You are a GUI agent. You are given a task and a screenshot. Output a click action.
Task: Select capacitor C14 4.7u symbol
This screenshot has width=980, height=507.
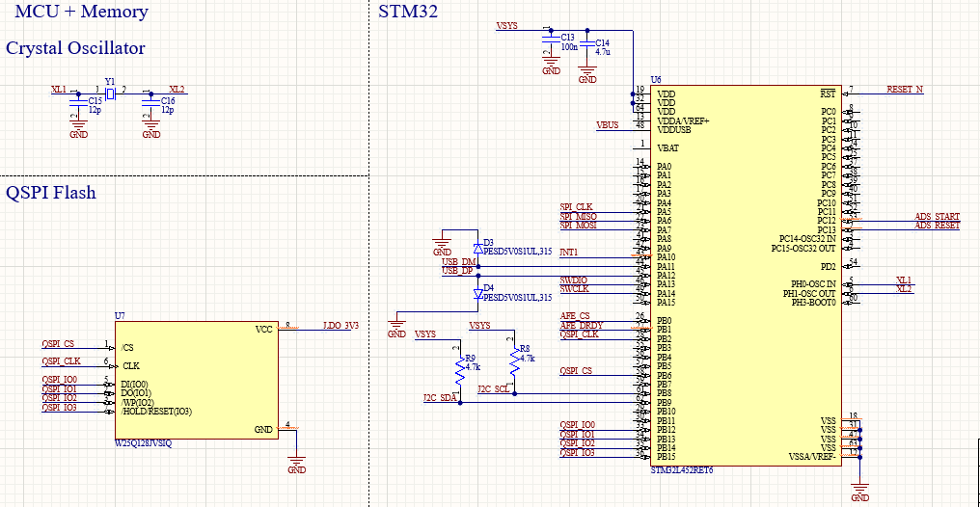[586, 45]
